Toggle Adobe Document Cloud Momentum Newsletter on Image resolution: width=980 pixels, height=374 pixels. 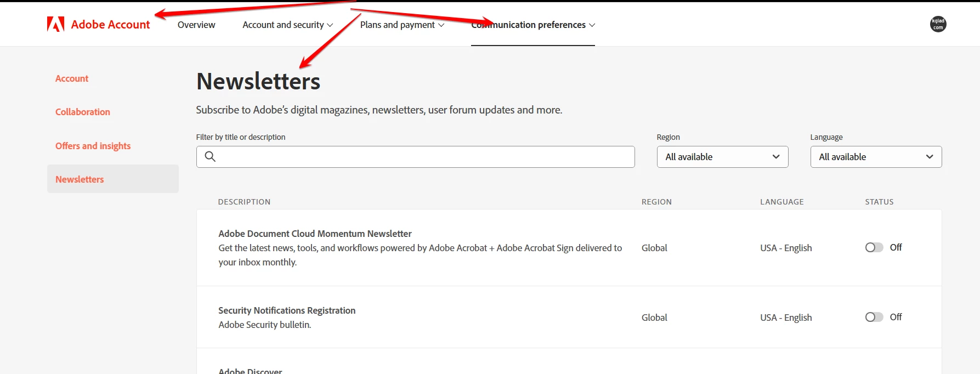pyautogui.click(x=874, y=247)
